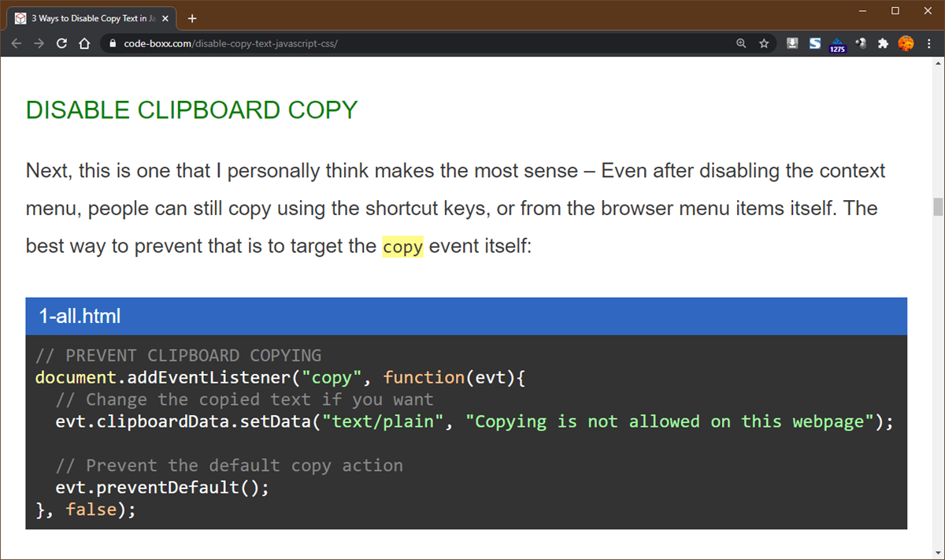
Task: Focus the address bar URL
Action: coord(231,44)
